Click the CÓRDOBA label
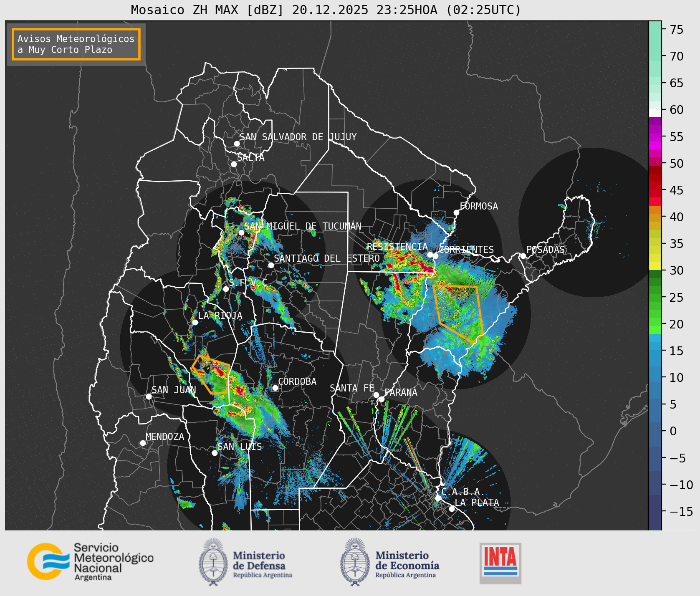700x596 pixels. [x=297, y=381]
